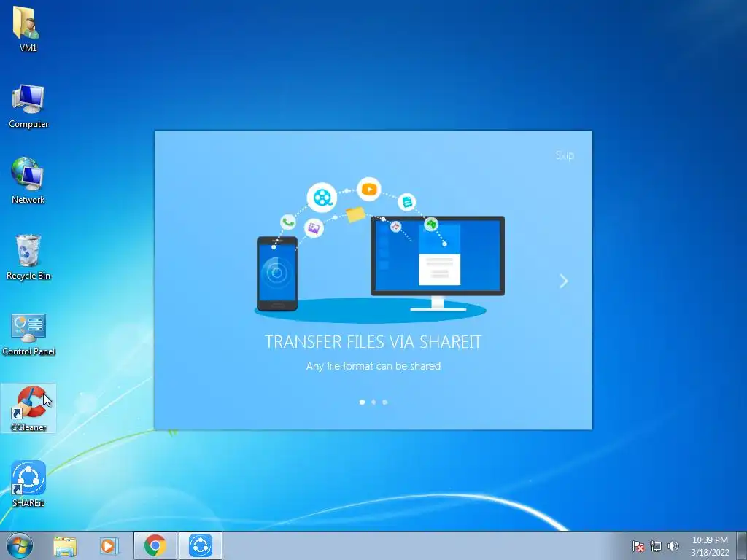Open Windows Media Player from taskbar
Screen dimensions: 747x560
(x=109, y=545)
